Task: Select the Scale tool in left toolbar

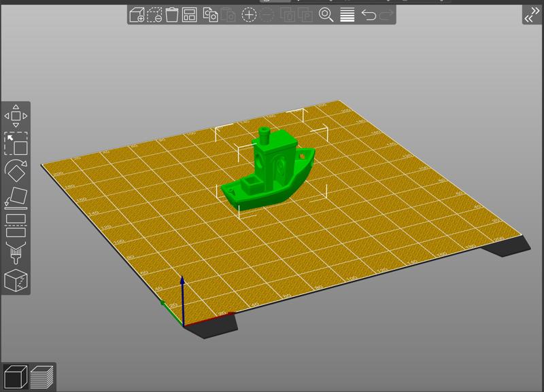Action: [x=16, y=143]
